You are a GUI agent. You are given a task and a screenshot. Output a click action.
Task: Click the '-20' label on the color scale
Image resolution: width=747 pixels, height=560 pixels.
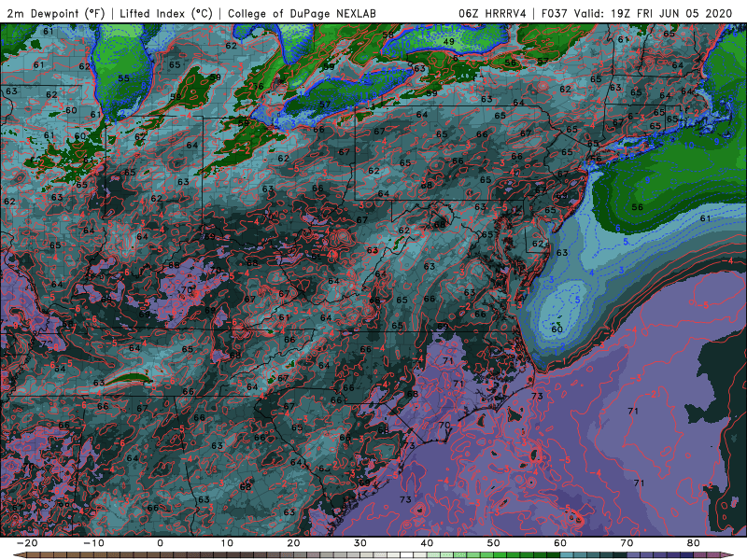[26, 543]
